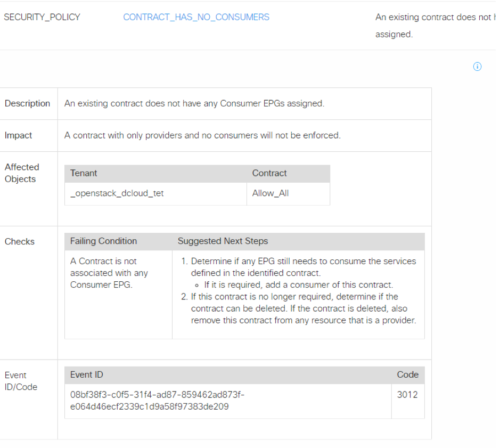Select the SECURITY_POLICY category cell
The width and height of the screenshot is (500, 448).
coord(42,17)
